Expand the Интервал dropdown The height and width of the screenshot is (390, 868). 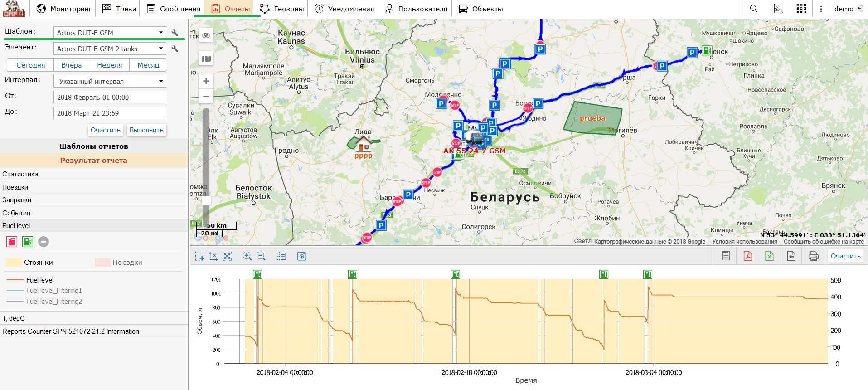pyautogui.click(x=110, y=81)
